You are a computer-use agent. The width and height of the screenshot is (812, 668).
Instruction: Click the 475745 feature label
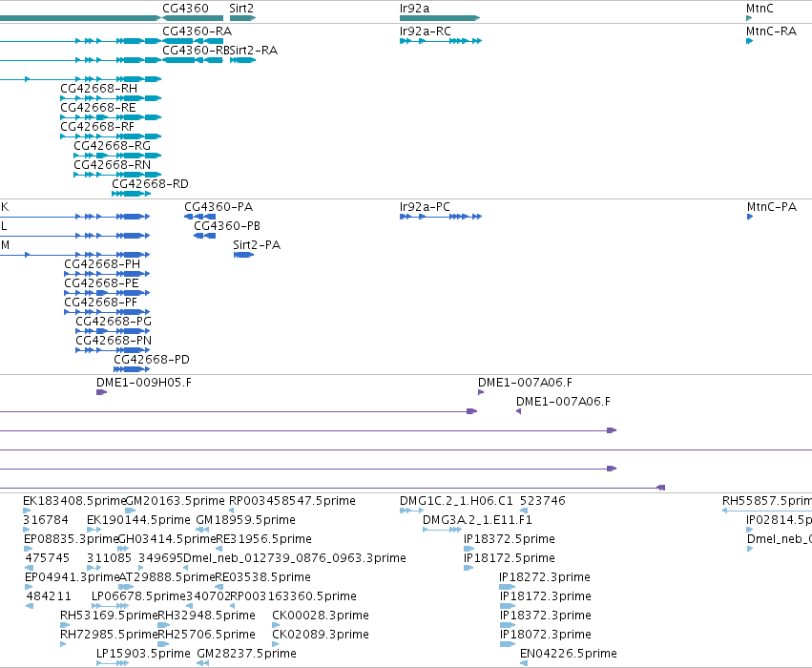(x=47, y=558)
